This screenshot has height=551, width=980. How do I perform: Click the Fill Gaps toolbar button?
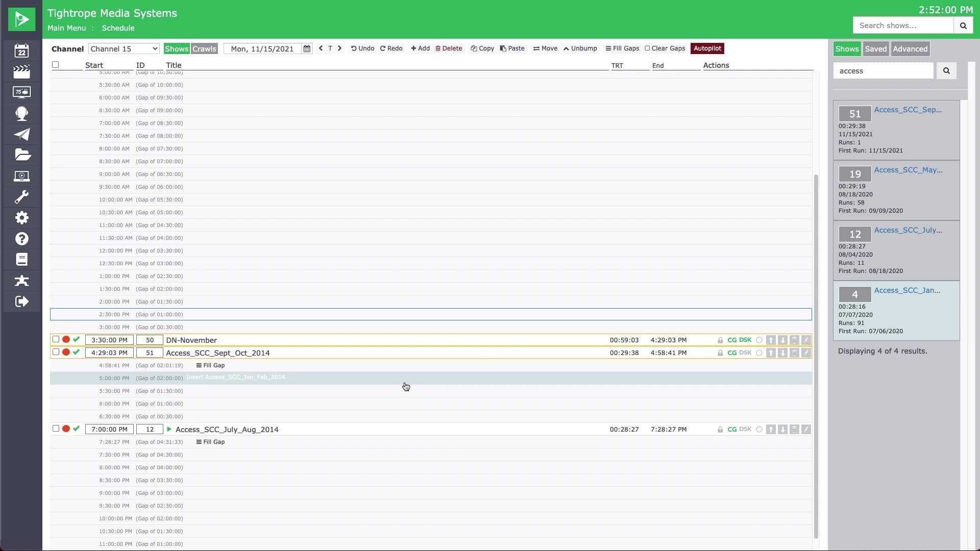[x=622, y=48]
